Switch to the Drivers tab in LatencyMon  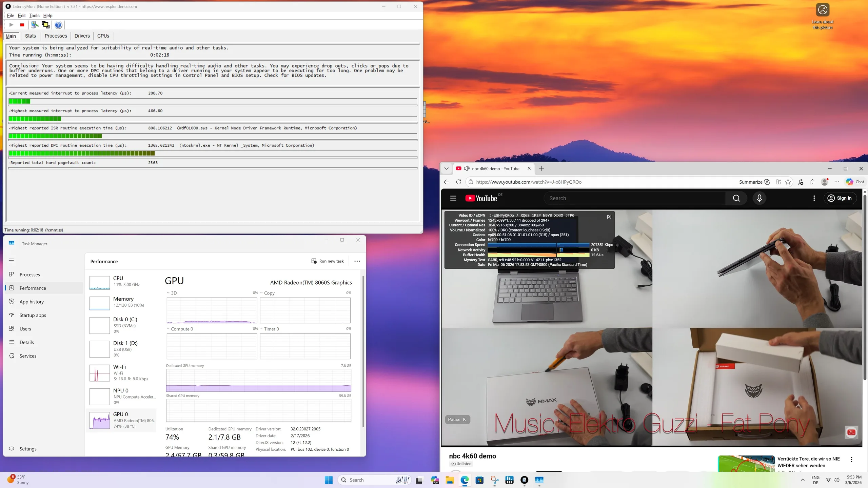coord(82,36)
